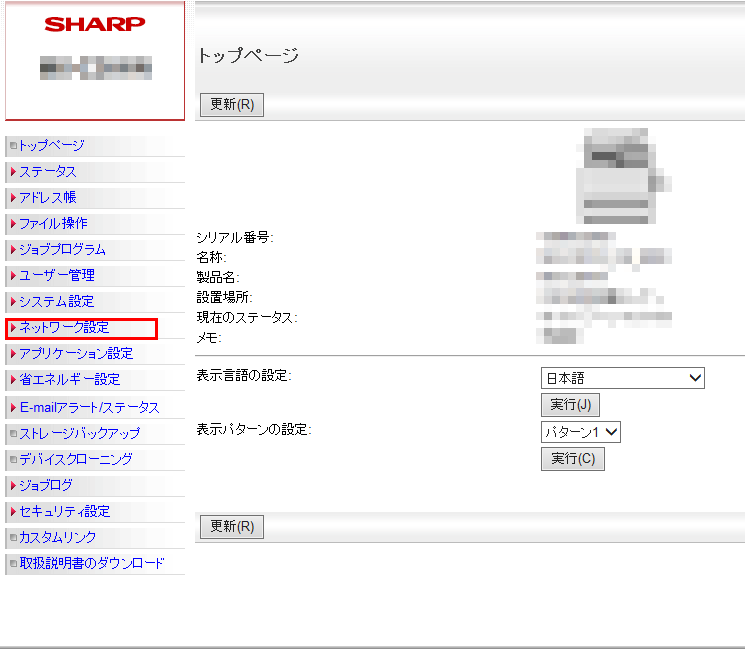Open 取扱説明書のダウンロード link

(x=92, y=563)
